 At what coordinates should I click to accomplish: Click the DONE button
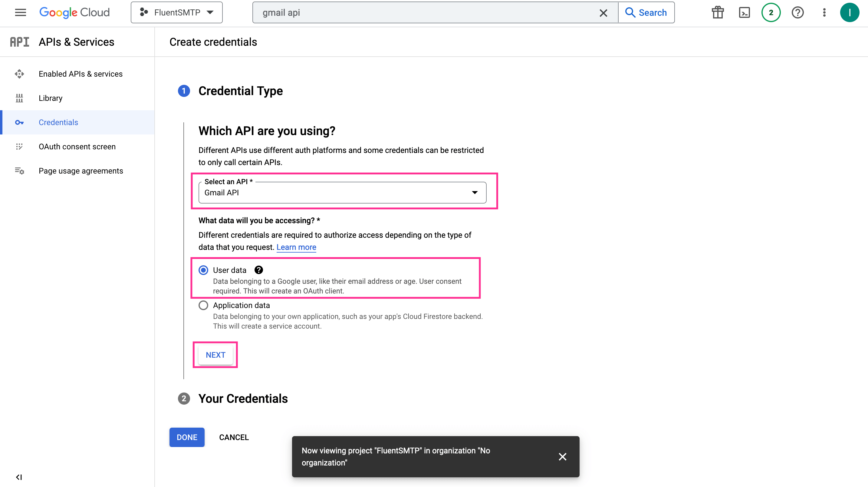click(x=187, y=437)
